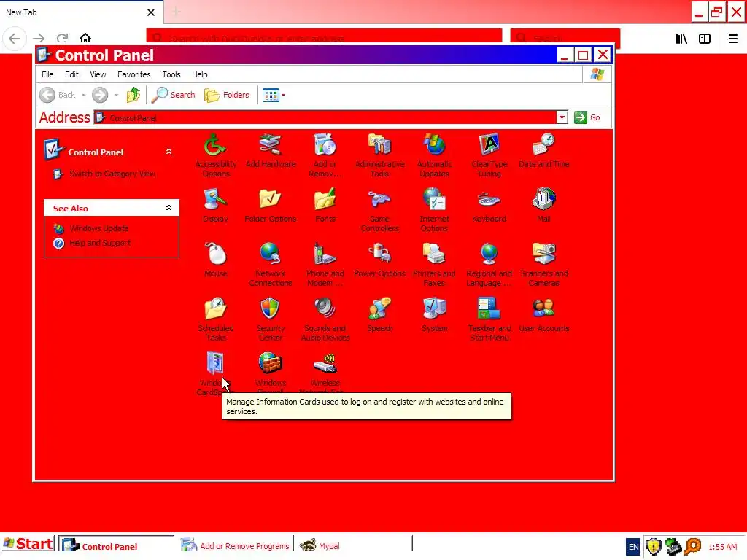
Task: Toggle the Folders pane button
Action: (x=227, y=96)
